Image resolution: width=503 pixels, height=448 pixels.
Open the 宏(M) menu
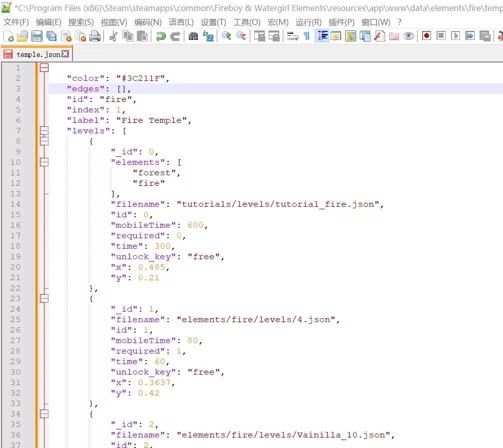[278, 22]
